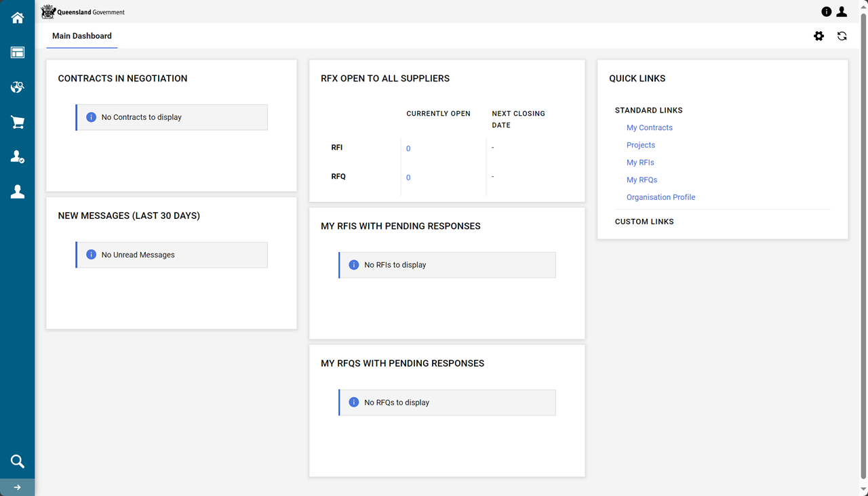The image size is (868, 496).
Task: Go to My RFIs link
Action: (640, 163)
